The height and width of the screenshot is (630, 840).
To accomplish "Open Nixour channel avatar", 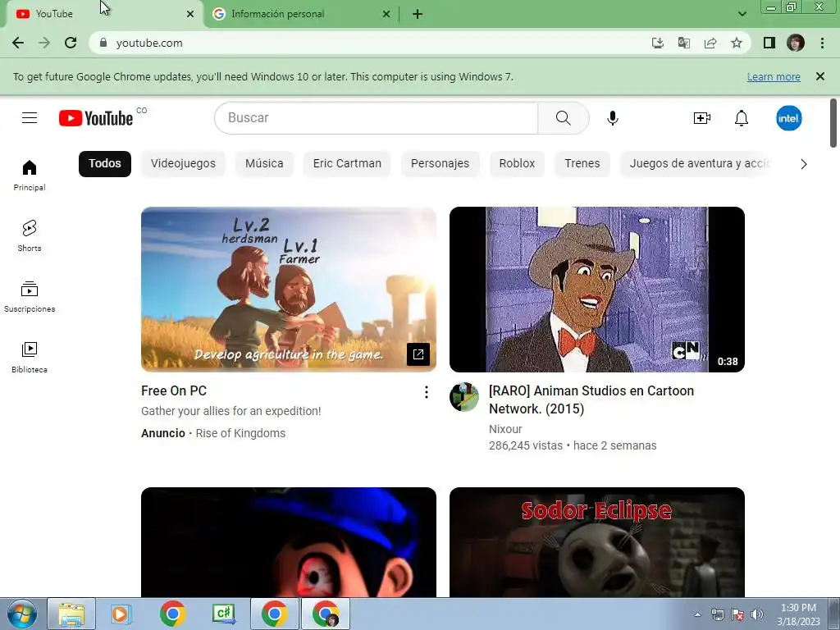I will point(464,397).
